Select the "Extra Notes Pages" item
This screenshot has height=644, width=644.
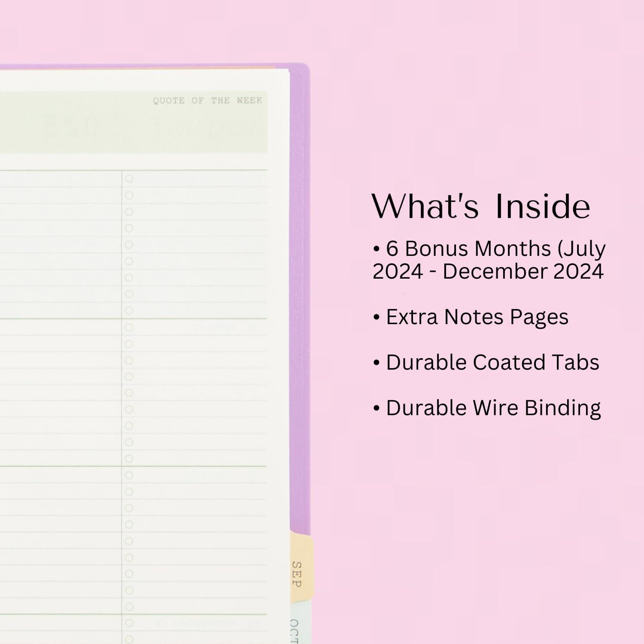[x=477, y=317]
